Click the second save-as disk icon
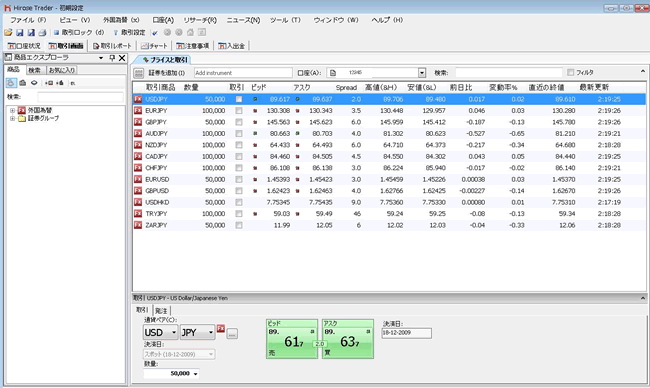 click(31, 32)
